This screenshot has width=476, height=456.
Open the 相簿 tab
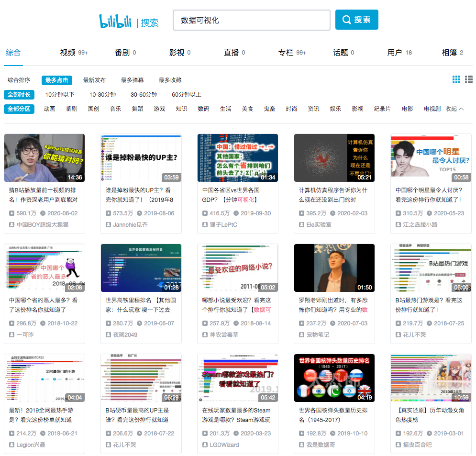click(453, 53)
